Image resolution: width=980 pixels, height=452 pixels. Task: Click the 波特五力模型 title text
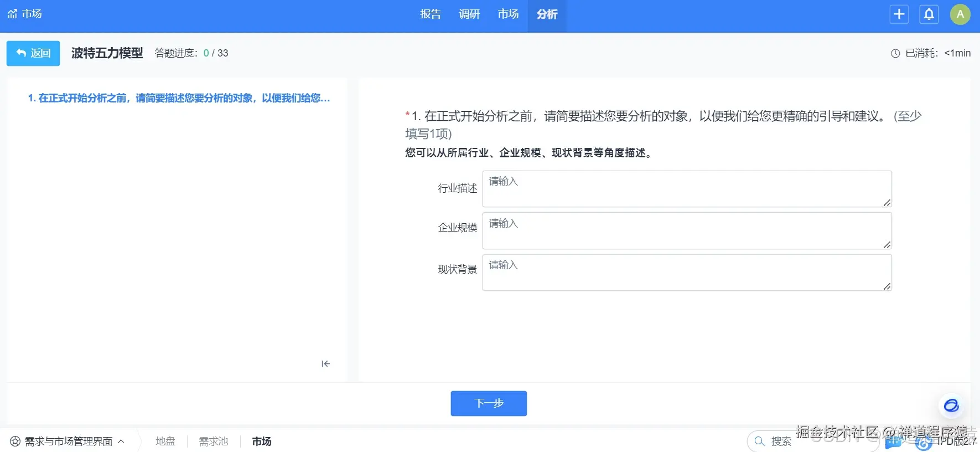(x=107, y=53)
